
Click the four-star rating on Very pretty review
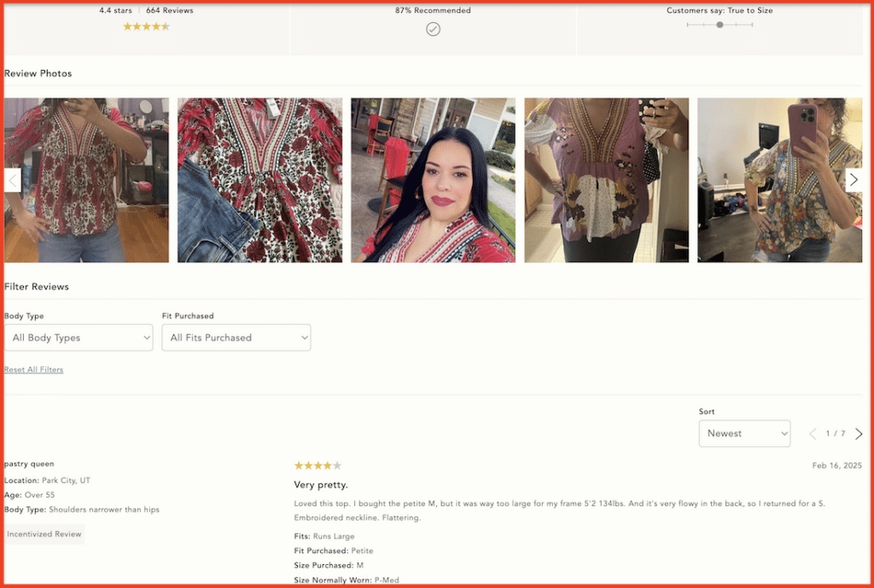click(x=318, y=465)
